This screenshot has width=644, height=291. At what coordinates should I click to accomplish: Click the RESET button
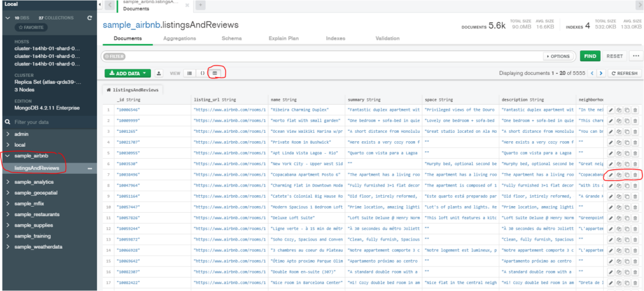[x=614, y=56]
